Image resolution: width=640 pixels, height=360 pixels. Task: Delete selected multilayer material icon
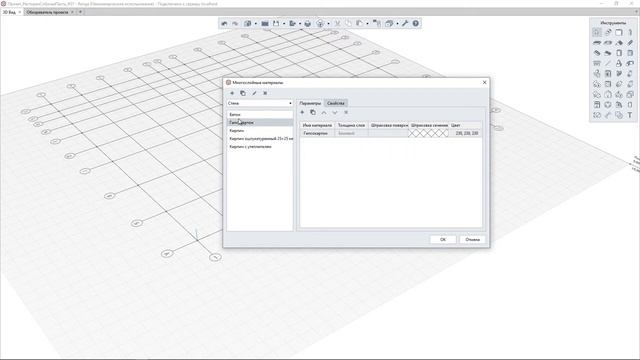coord(265,93)
